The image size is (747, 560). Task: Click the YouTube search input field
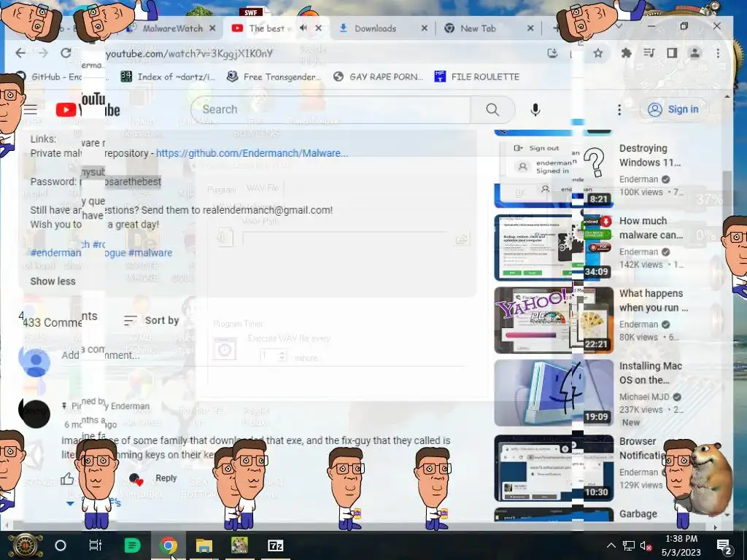pos(330,109)
